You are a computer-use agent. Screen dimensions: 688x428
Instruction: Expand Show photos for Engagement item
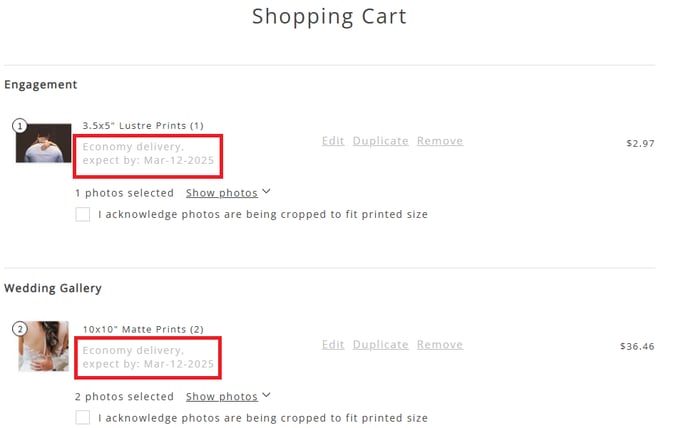[x=222, y=193]
